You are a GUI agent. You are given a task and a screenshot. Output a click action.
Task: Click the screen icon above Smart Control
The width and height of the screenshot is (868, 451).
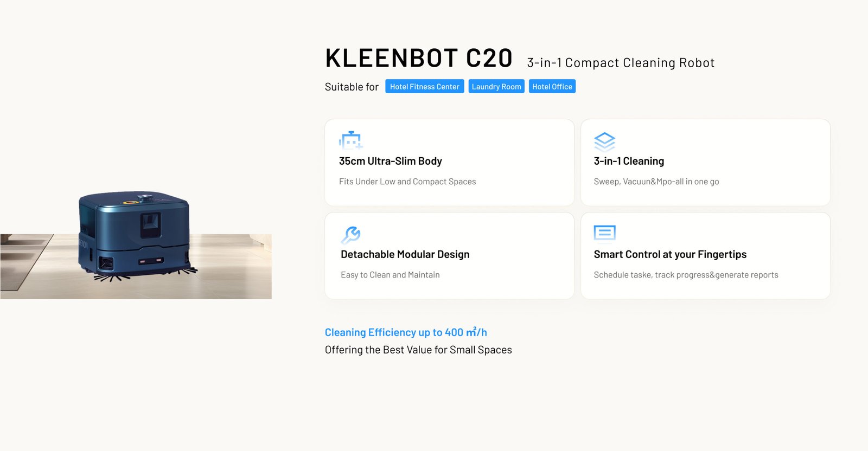click(604, 233)
